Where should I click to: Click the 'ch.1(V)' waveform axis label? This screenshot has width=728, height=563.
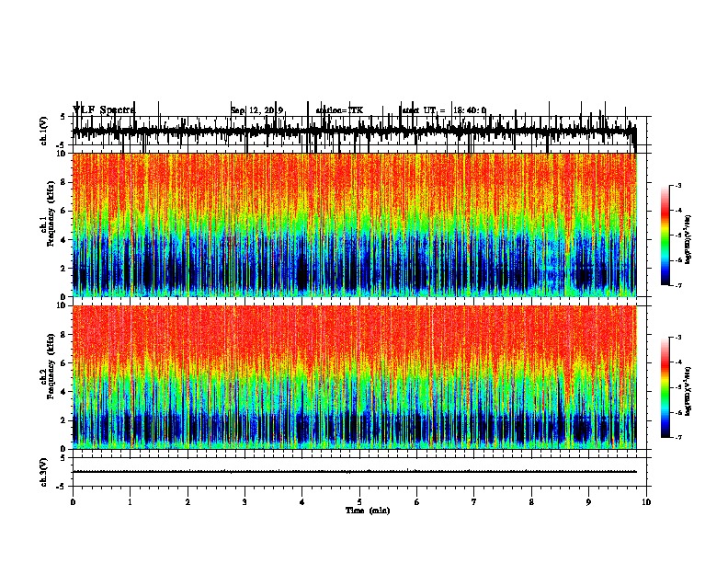(x=44, y=131)
